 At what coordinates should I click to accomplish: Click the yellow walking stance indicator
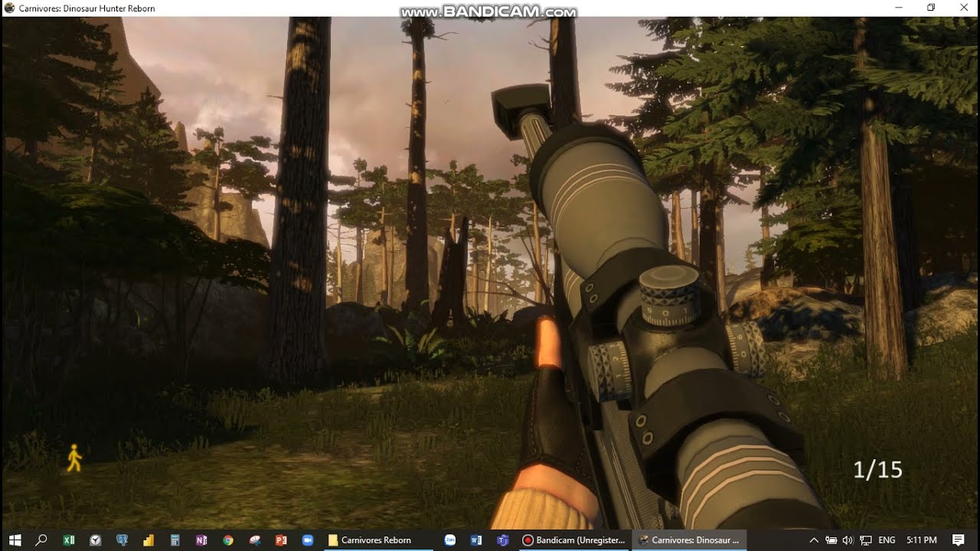(73, 458)
